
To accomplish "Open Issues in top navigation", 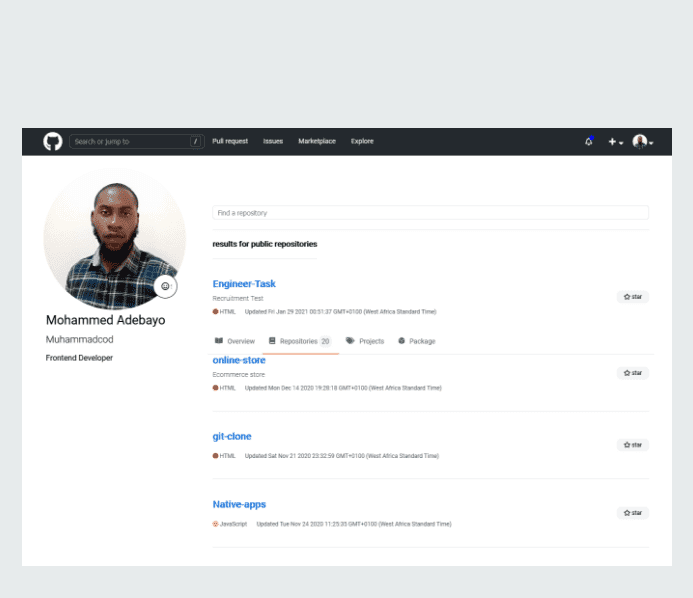I will pos(273,141).
